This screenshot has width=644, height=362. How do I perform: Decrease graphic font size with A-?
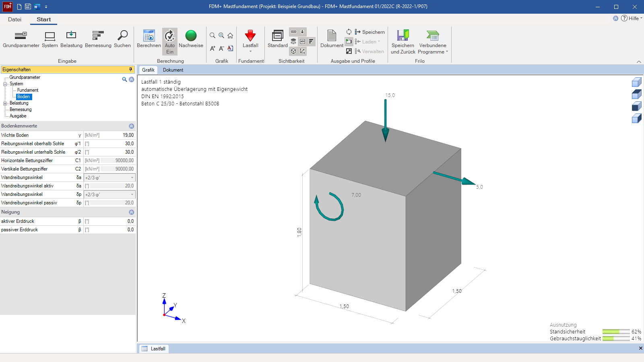pos(221,48)
